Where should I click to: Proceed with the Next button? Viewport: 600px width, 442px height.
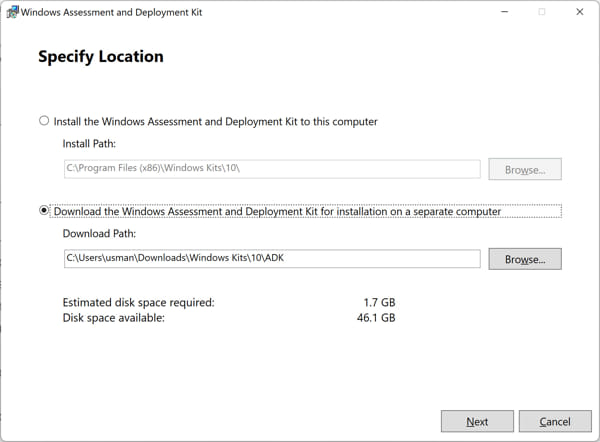click(477, 421)
